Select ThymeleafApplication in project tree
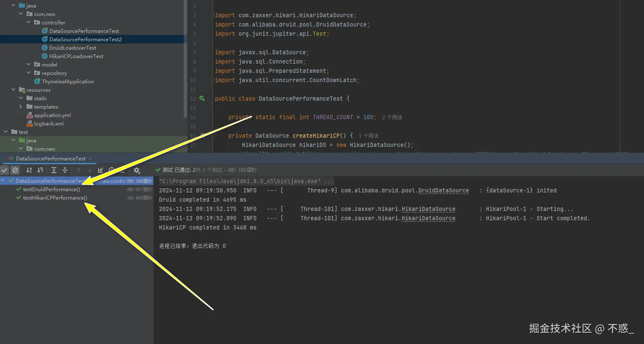 pos(68,81)
